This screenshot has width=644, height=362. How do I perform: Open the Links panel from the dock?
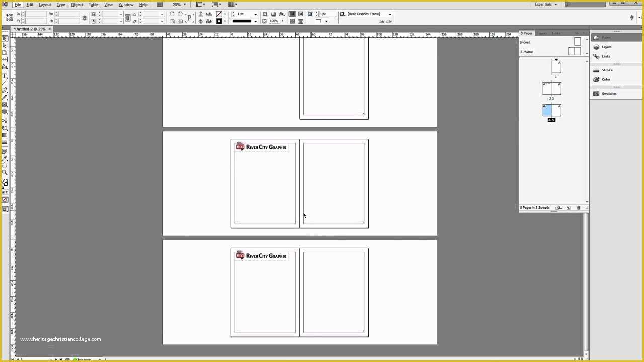pos(606,56)
